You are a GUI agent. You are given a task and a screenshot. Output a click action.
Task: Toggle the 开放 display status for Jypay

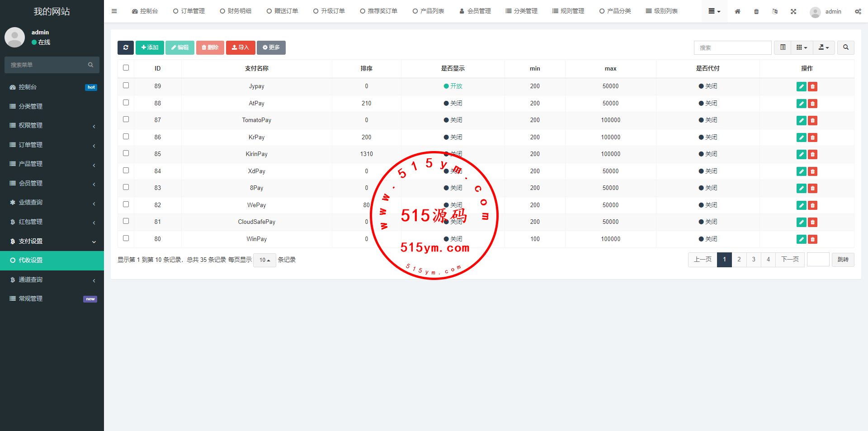(x=453, y=86)
